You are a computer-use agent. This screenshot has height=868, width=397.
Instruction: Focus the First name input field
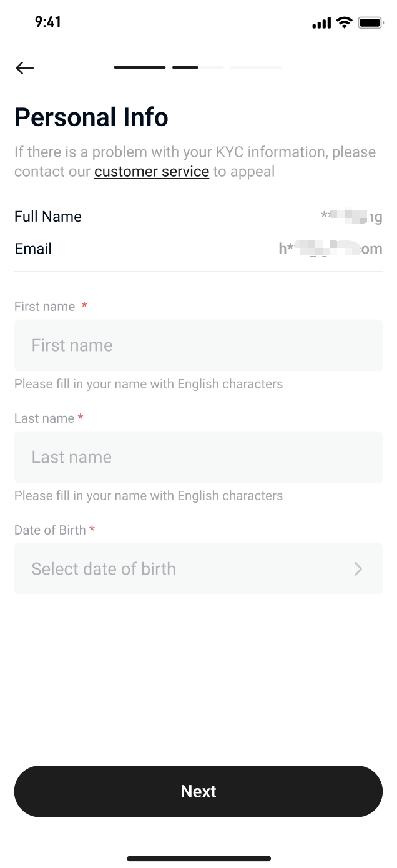pyautogui.click(x=198, y=345)
